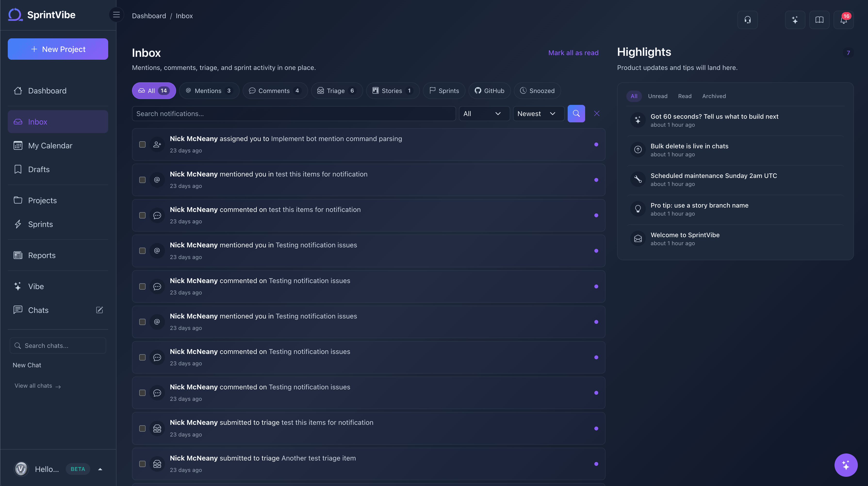
Task: Open support via the headset icon
Action: pos(747,20)
